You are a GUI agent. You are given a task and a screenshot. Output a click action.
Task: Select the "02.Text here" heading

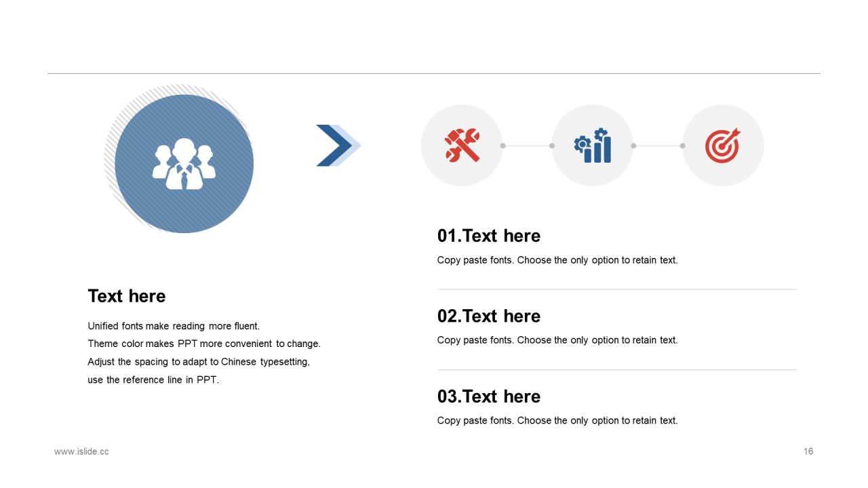[x=489, y=316]
